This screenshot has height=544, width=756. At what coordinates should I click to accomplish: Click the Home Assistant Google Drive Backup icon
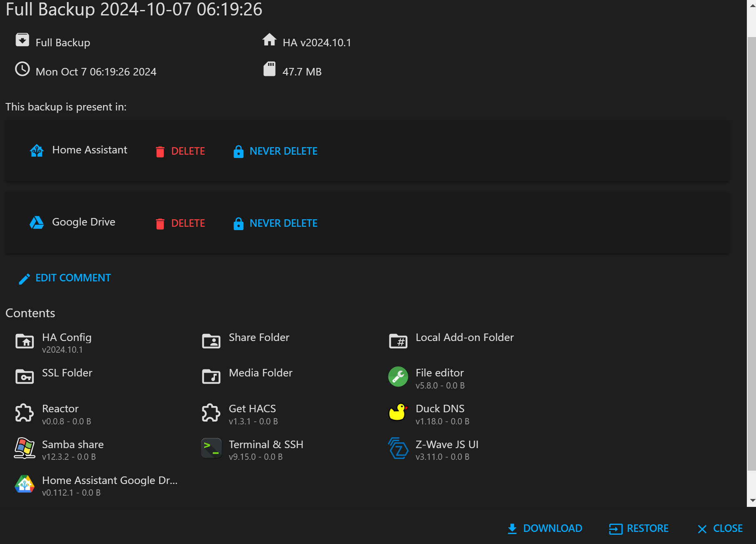[x=25, y=484]
